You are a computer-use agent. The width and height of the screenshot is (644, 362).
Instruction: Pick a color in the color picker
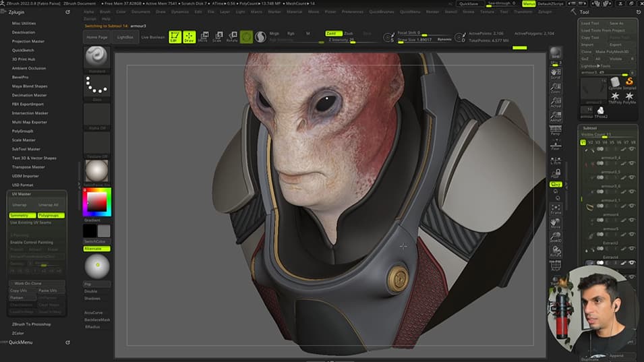97,202
